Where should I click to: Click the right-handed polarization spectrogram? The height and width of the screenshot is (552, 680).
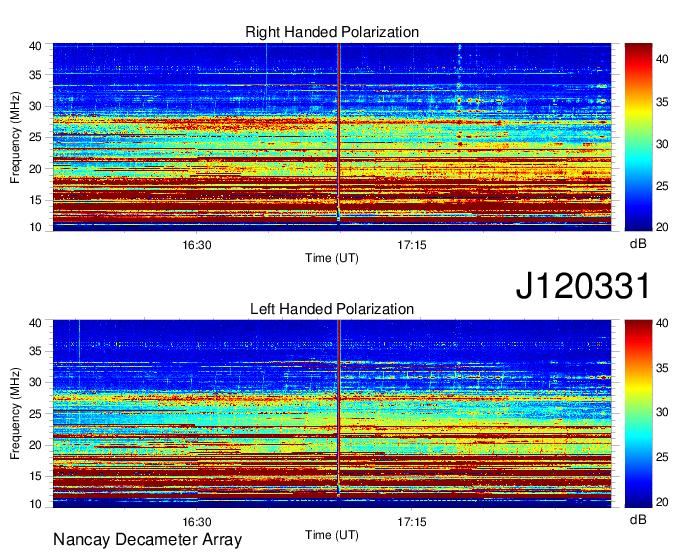pos(332,137)
